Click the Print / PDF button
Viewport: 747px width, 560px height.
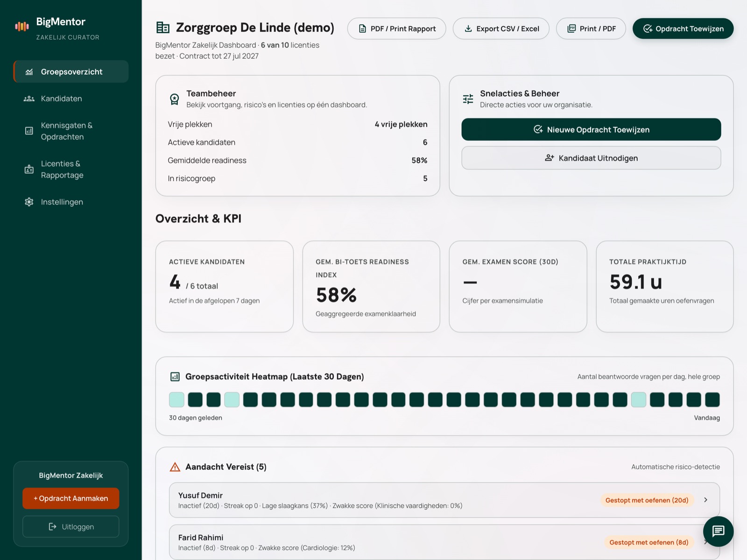[591, 28]
